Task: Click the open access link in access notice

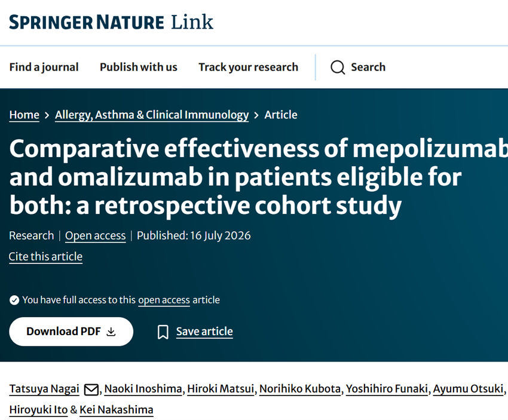Action: pos(164,300)
